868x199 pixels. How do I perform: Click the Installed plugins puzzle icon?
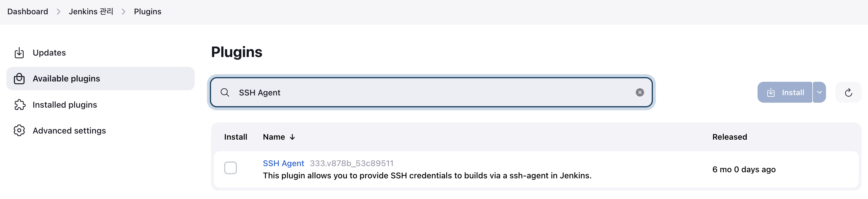pyautogui.click(x=19, y=104)
